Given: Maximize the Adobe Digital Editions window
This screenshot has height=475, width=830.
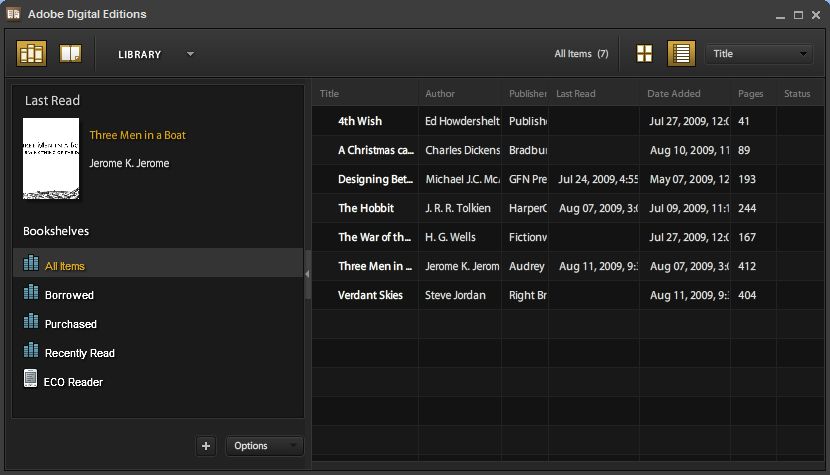Looking at the screenshot, I should pos(798,15).
